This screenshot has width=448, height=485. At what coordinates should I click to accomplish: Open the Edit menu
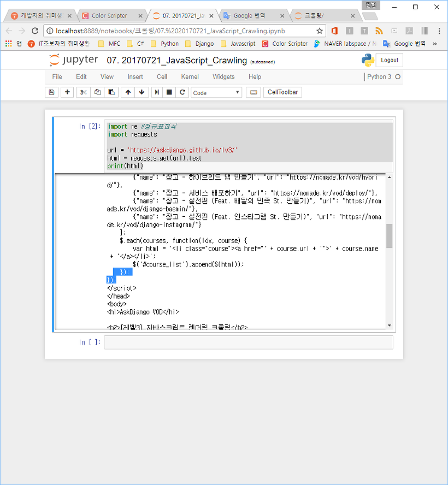click(x=81, y=76)
